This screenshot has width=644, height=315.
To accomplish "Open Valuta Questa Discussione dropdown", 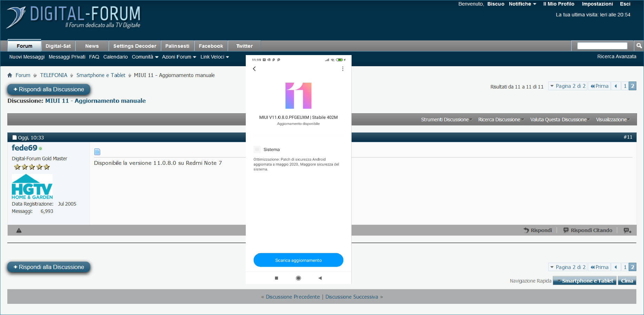I will coord(560,120).
